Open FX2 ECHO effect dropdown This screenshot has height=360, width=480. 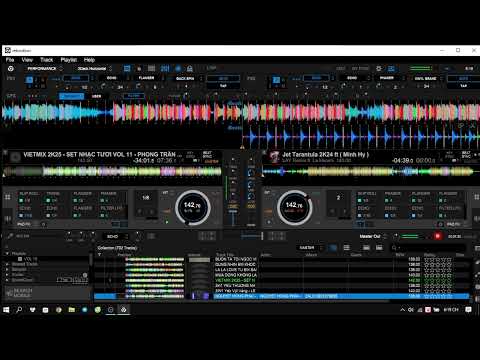(354, 78)
